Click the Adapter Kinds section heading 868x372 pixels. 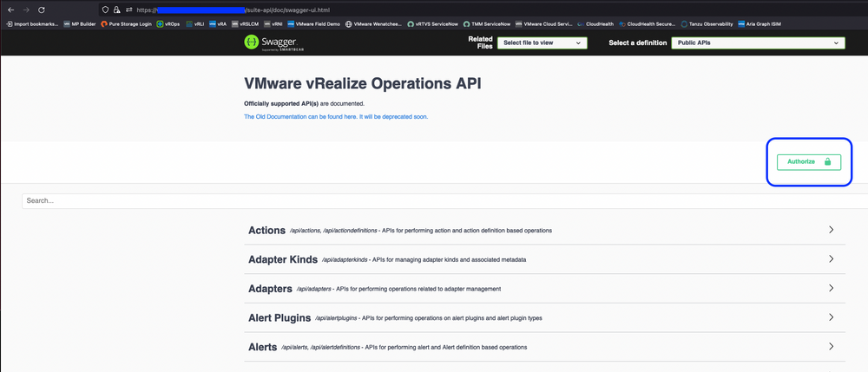pos(283,259)
